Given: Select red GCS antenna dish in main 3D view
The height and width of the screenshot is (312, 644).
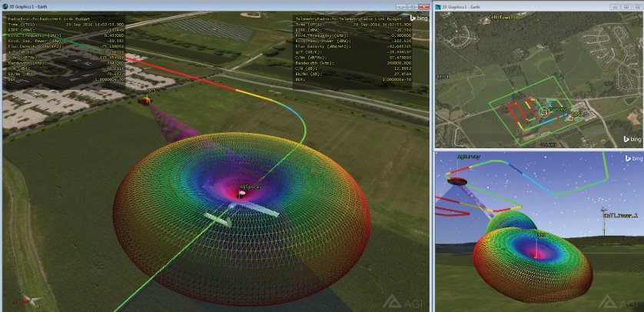Looking at the screenshot, I should click(145, 101).
